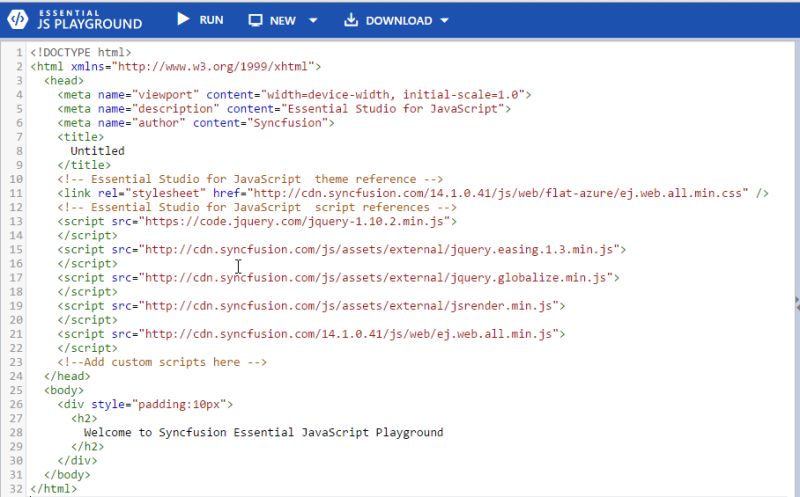Image resolution: width=800 pixels, height=497 pixels.
Task: Click the RUN button label
Action: [211, 20]
